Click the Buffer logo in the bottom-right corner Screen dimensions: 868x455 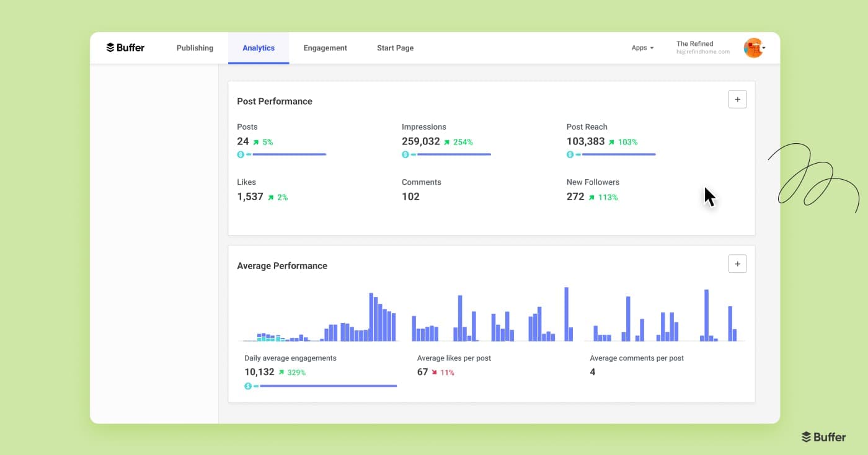(823, 436)
